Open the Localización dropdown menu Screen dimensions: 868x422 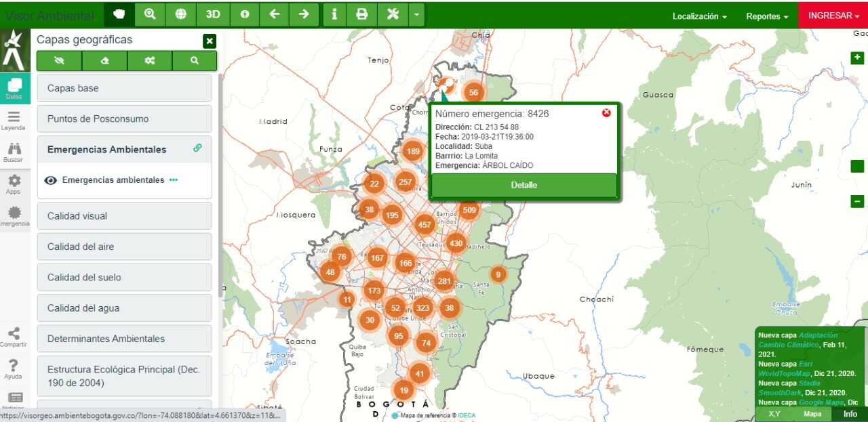click(699, 16)
